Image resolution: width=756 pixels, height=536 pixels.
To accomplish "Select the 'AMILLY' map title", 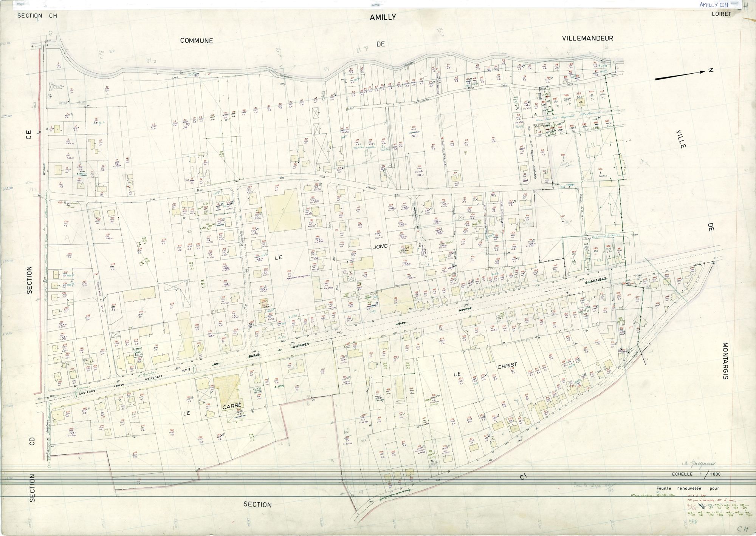I will coord(383,17).
